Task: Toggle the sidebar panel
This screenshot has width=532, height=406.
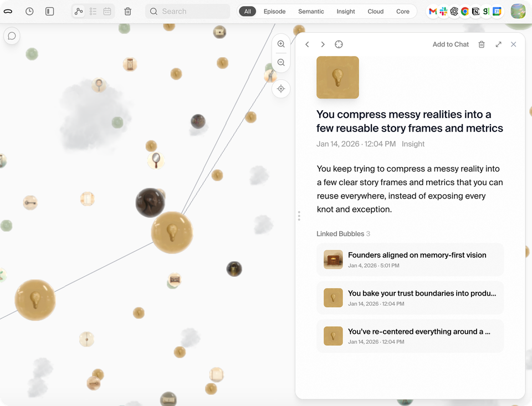Action: coord(49,11)
